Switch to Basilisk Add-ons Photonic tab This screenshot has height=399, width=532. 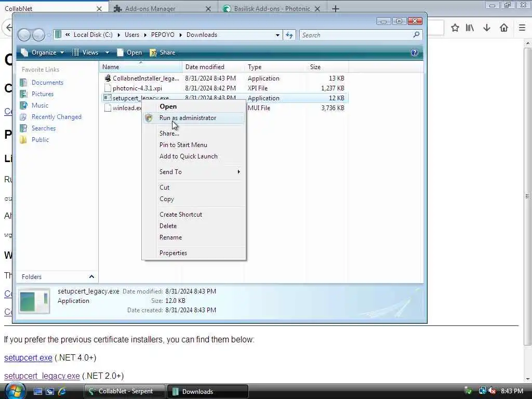272,8
